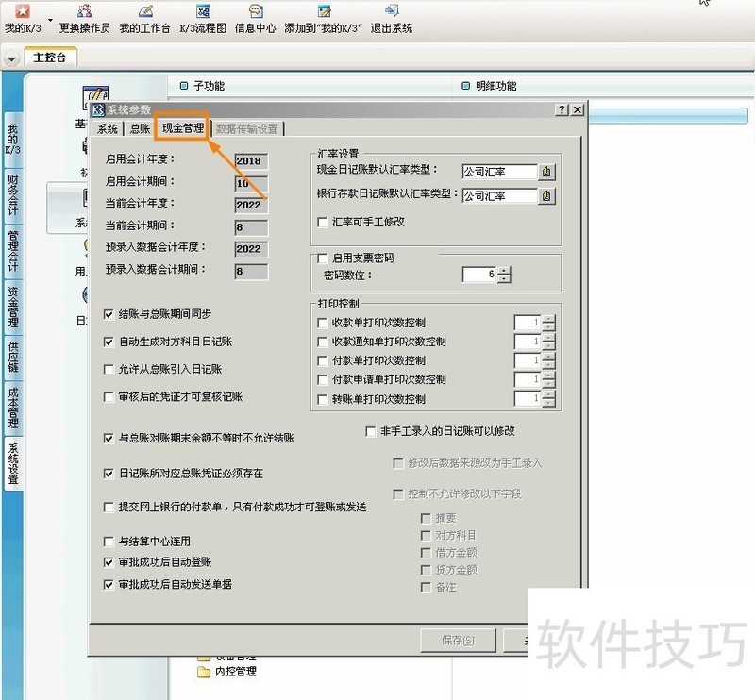Uncheck 自动生成对方科目日记账
The image size is (755, 700).
coord(109,342)
